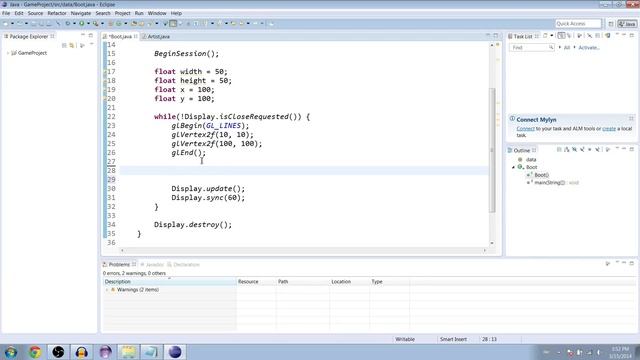Image resolution: width=640 pixels, height=360 pixels.
Task: Click Focus on Workweek icon in Task List
Action: point(580,36)
